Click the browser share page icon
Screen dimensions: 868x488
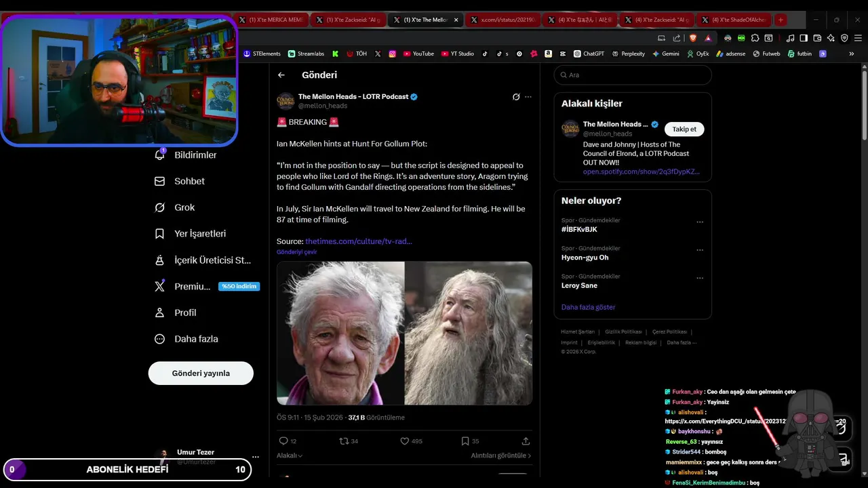tap(677, 38)
